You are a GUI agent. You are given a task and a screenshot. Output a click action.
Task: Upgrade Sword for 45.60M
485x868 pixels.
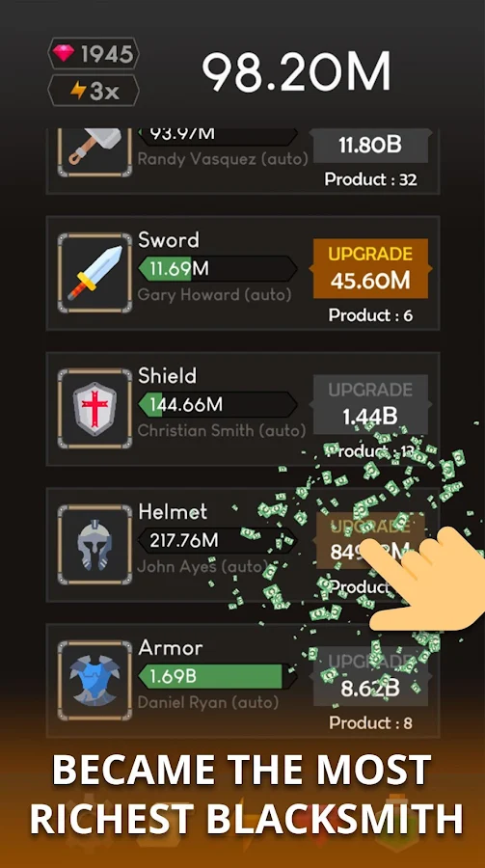(x=370, y=268)
